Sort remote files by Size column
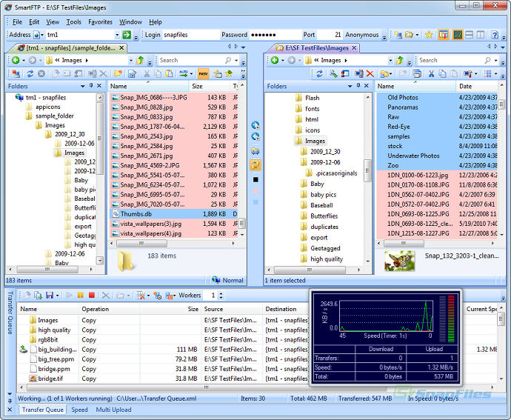 (210, 87)
